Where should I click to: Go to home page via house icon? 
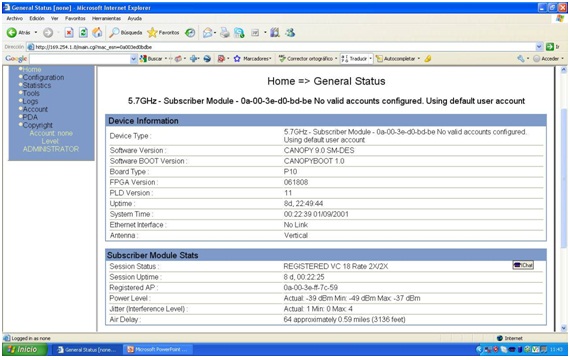(97, 33)
